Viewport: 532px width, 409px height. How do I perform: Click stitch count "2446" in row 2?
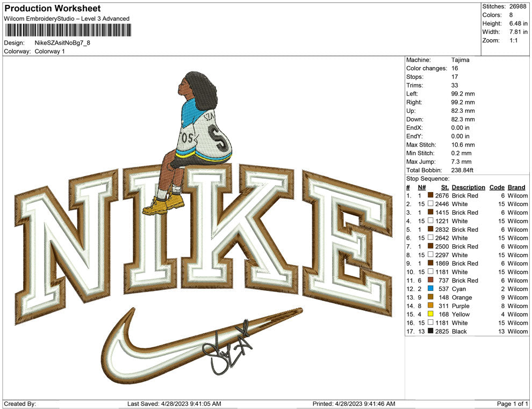(x=442, y=204)
